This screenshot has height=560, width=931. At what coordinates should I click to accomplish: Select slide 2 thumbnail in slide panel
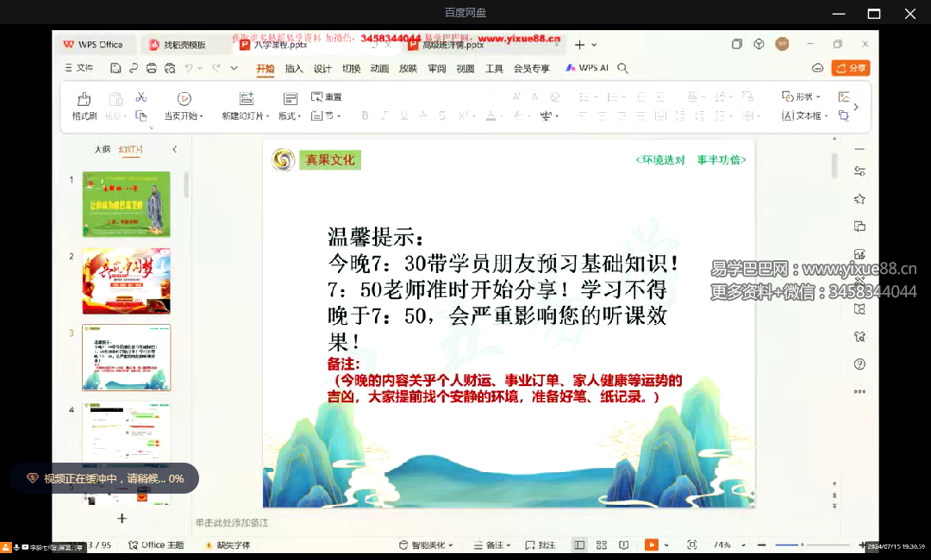coord(126,280)
